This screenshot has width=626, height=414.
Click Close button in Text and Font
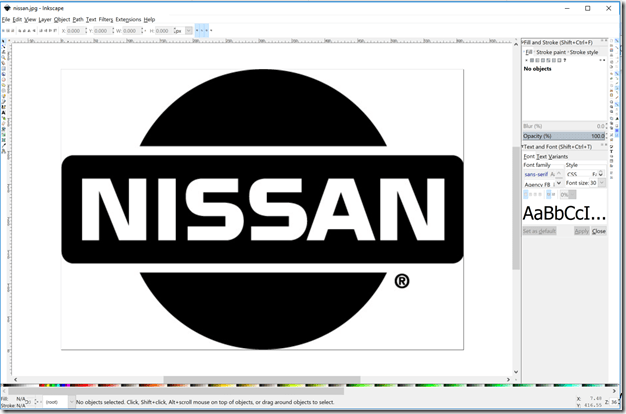pyautogui.click(x=598, y=231)
